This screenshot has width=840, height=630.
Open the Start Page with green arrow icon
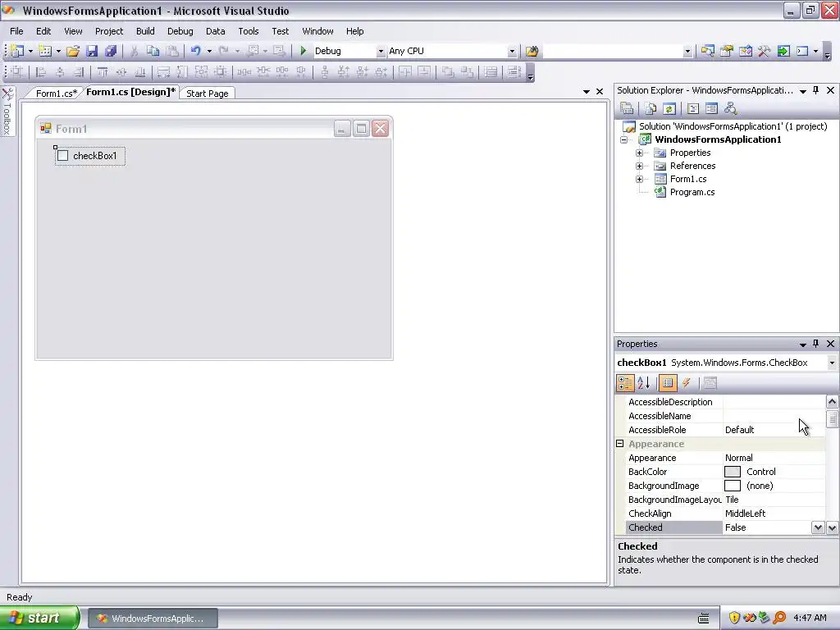coord(783,51)
